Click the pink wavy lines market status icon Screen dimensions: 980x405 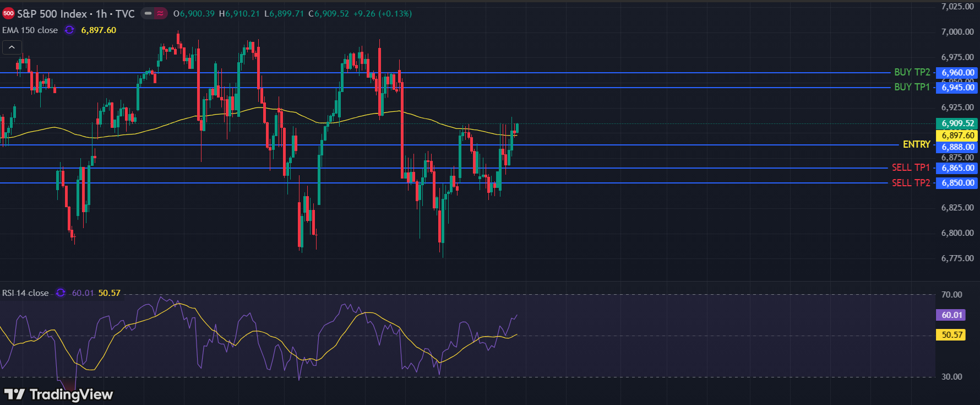tap(160, 14)
